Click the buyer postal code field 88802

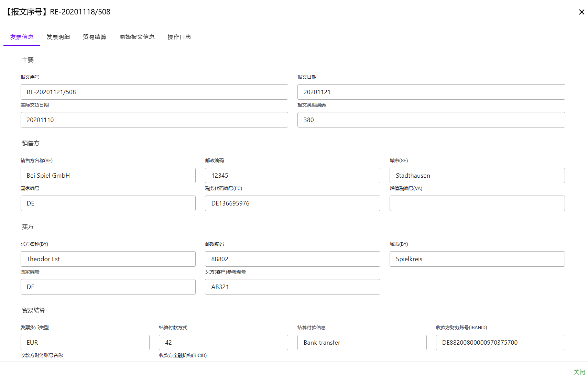pyautogui.click(x=292, y=259)
